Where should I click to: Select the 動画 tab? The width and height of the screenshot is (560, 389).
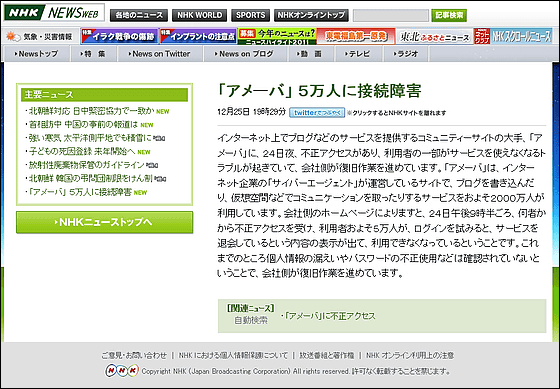point(310,54)
